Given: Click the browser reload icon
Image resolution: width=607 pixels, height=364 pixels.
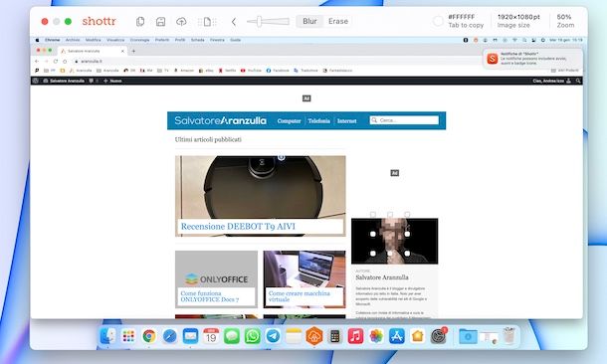Looking at the screenshot, I should (x=56, y=61).
